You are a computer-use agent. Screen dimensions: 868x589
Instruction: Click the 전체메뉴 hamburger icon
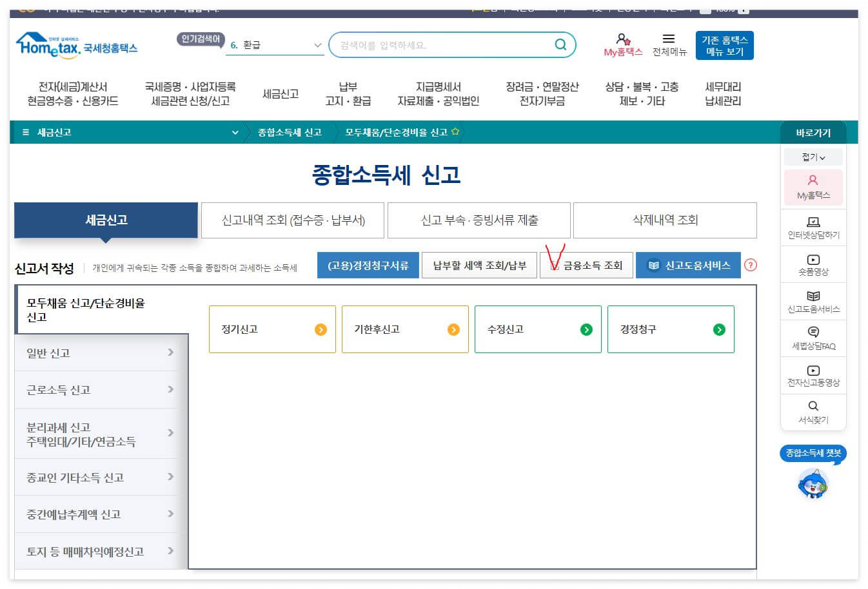click(x=669, y=44)
